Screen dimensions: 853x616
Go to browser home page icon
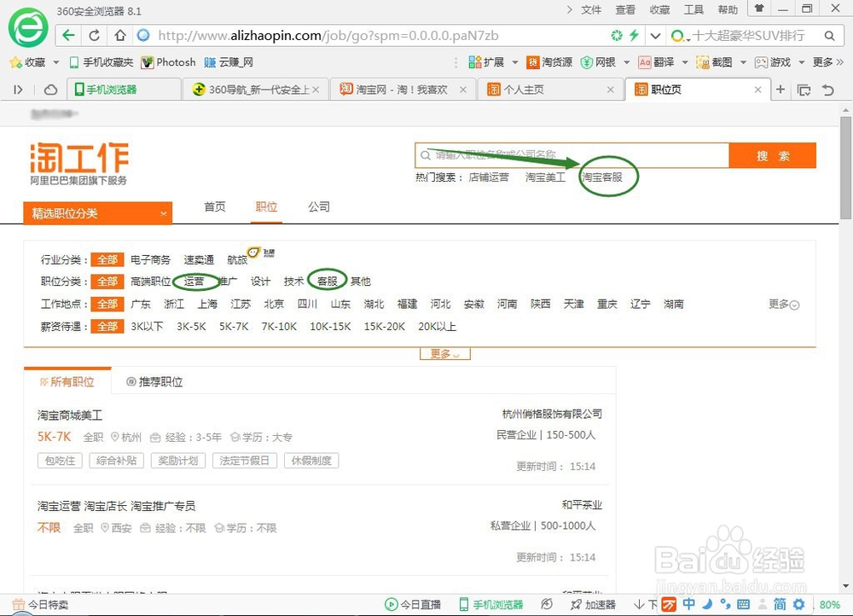click(120, 35)
